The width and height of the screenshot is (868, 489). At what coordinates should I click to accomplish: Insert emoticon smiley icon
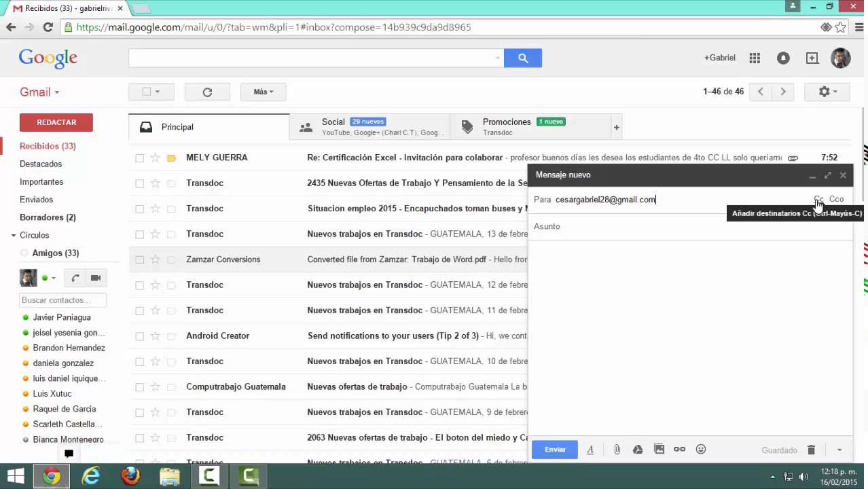[701, 450]
